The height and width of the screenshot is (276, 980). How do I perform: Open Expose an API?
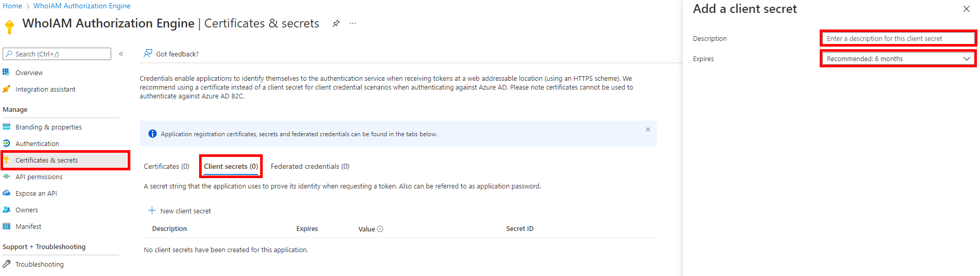tap(36, 193)
